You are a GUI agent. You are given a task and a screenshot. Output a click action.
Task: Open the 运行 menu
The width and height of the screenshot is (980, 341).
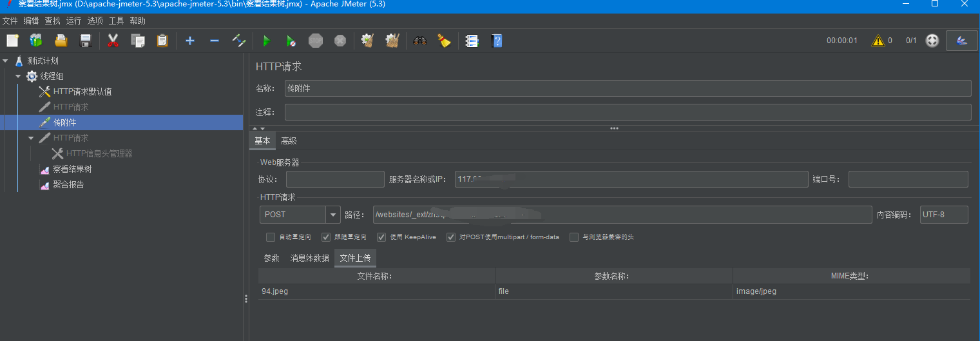pyautogui.click(x=73, y=21)
